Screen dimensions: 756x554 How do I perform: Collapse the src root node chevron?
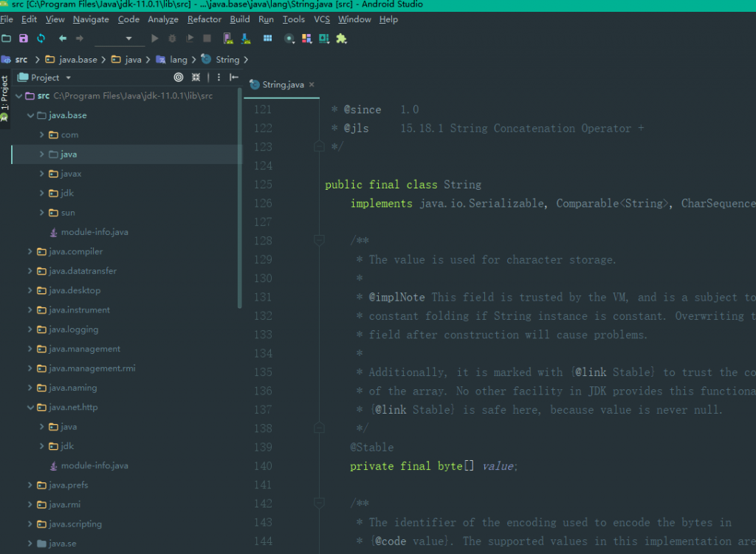(x=18, y=96)
